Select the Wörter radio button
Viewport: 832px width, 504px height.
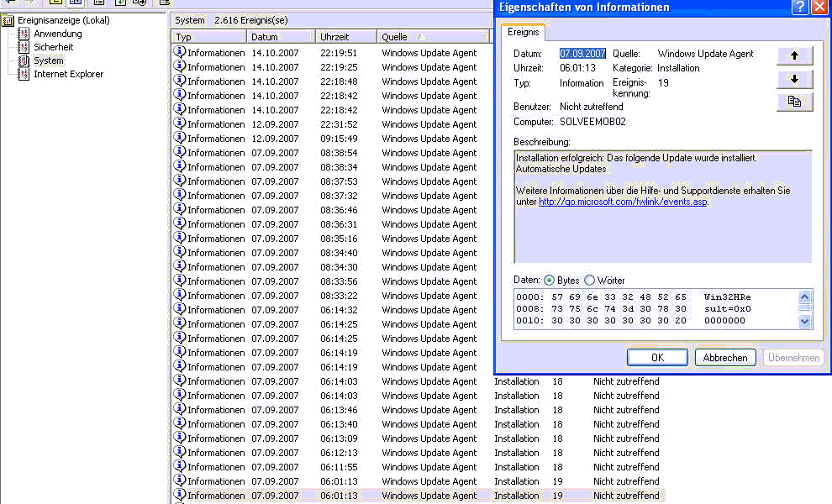click(x=589, y=281)
